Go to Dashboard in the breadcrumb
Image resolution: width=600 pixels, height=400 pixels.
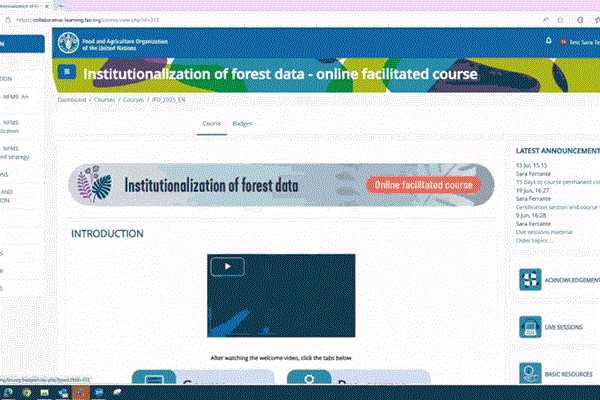[71, 101]
